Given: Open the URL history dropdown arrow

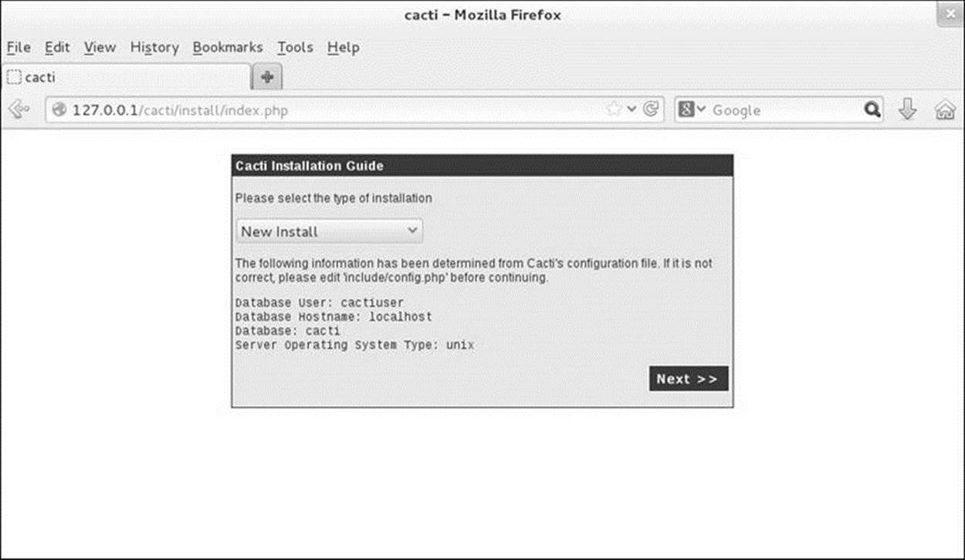Looking at the screenshot, I should (631, 110).
